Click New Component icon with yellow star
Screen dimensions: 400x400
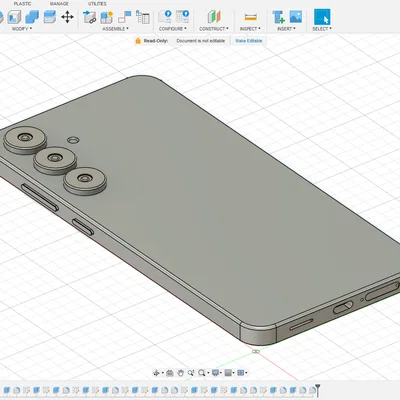click(107, 17)
